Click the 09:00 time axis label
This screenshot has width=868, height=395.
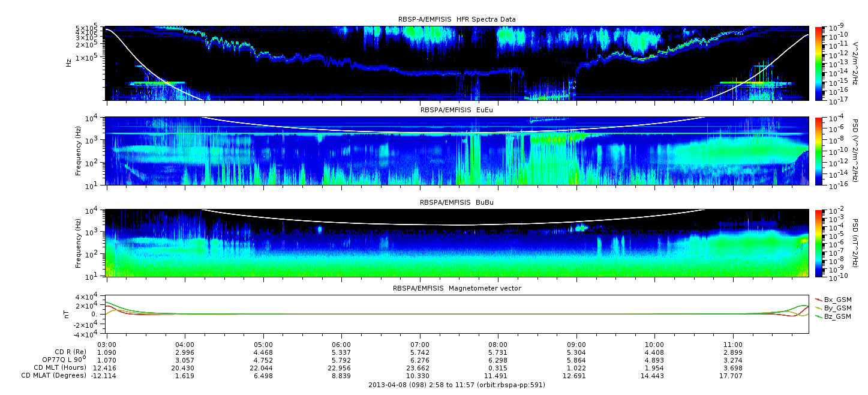tap(576, 345)
